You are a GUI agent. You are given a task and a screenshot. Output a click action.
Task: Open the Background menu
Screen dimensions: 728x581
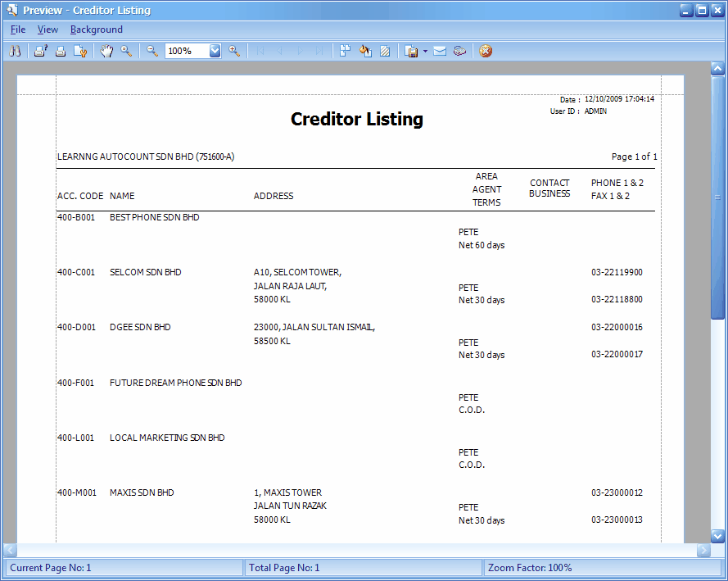tap(96, 30)
